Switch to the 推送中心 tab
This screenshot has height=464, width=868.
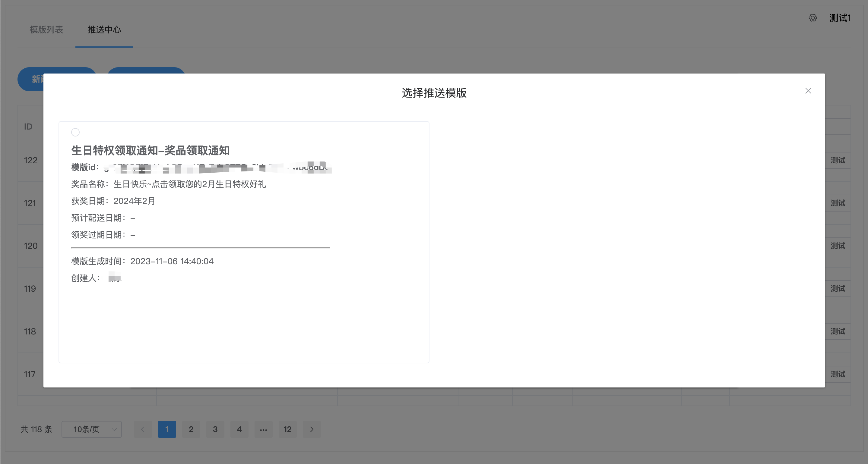[104, 30]
